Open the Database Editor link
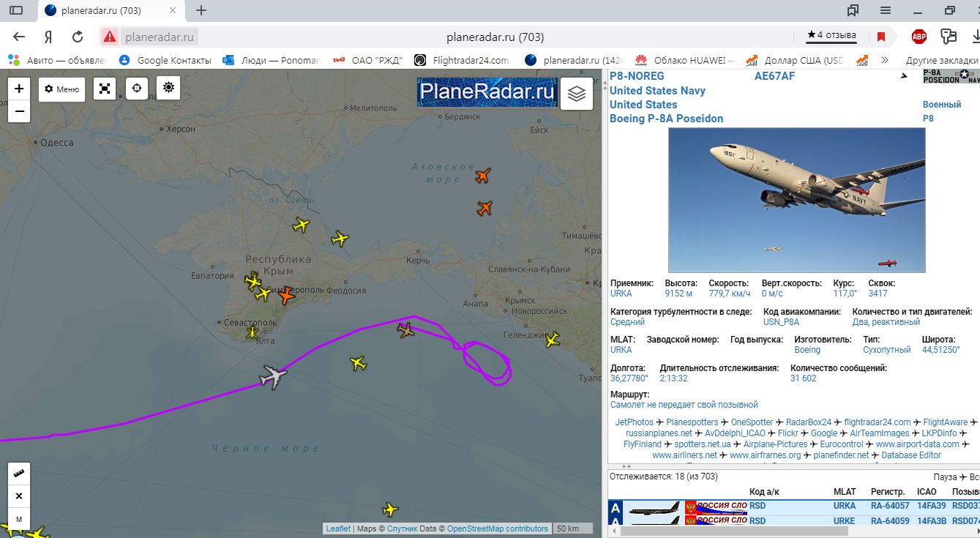Viewport: 980px width, 538px height. 911,455
